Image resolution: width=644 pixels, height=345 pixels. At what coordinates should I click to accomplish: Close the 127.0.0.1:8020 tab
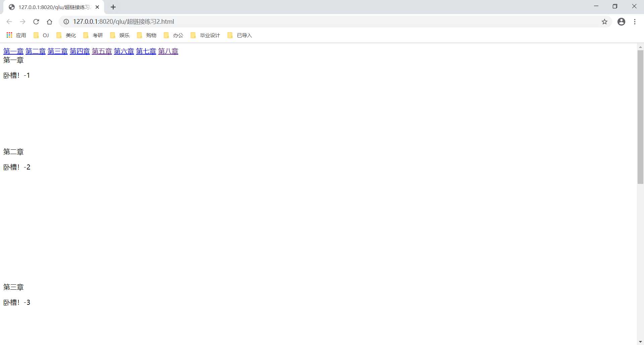point(97,7)
